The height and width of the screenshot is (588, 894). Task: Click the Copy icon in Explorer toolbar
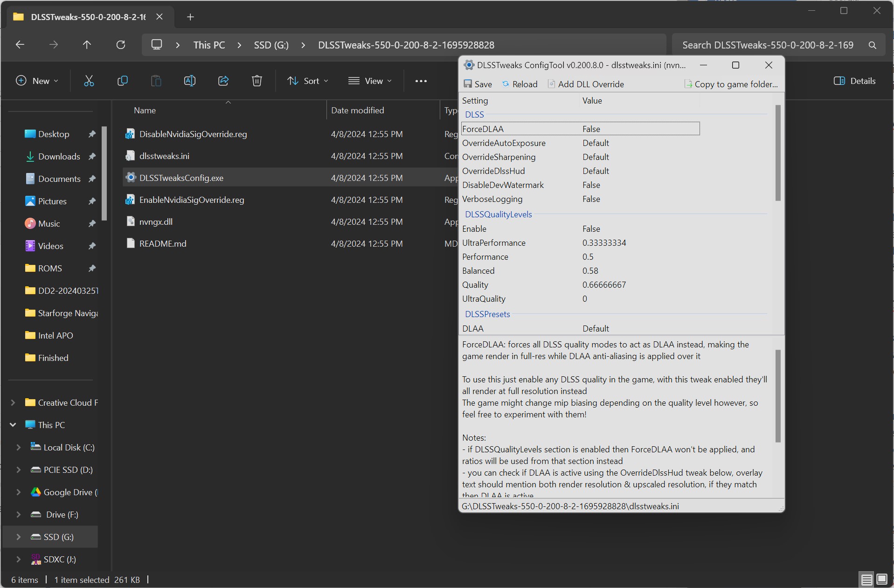click(x=122, y=81)
